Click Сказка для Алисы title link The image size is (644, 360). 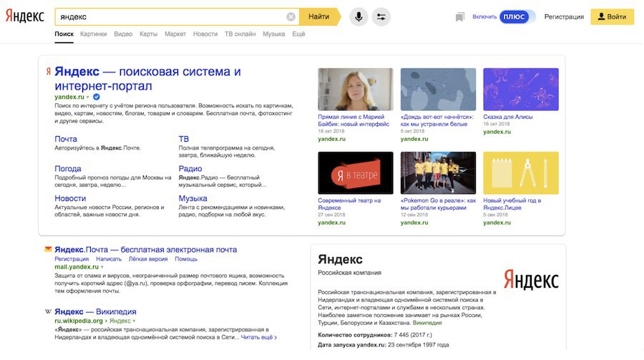coord(508,117)
